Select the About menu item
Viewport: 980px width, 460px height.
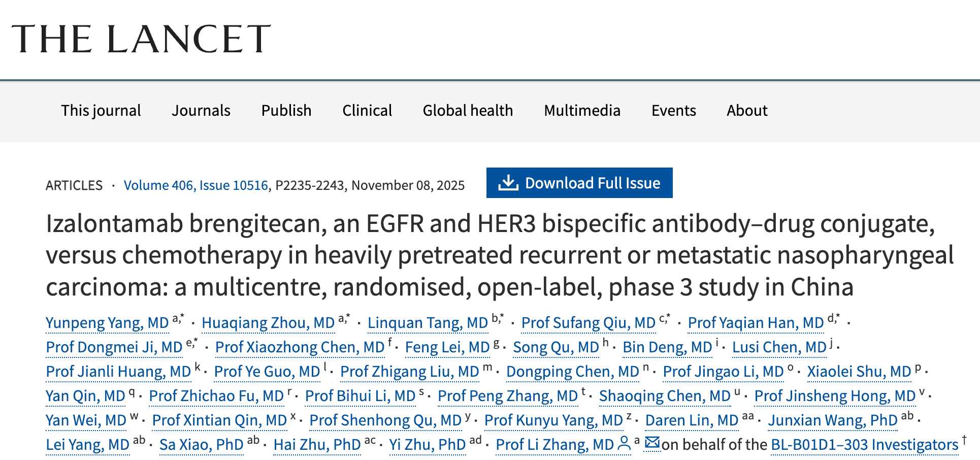[x=747, y=111]
